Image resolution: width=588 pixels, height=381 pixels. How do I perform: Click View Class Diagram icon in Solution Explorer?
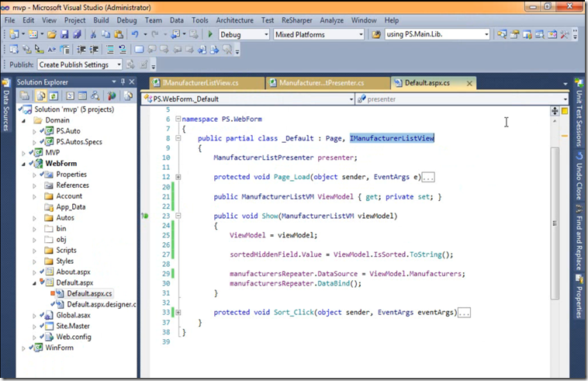(95, 96)
